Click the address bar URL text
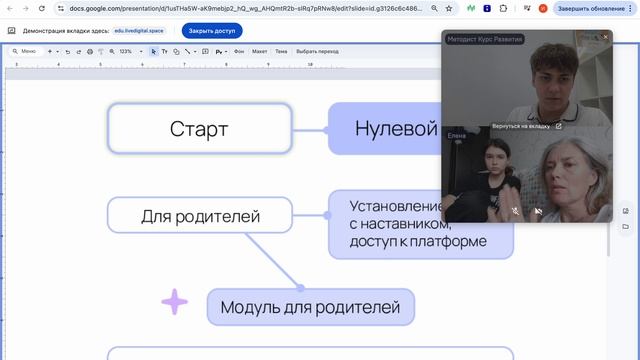This screenshot has height=360, width=640. tap(245, 8)
